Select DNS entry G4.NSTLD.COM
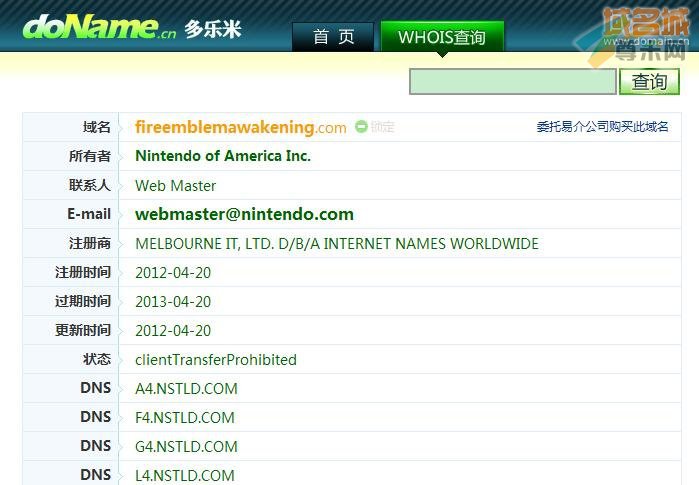 point(186,447)
